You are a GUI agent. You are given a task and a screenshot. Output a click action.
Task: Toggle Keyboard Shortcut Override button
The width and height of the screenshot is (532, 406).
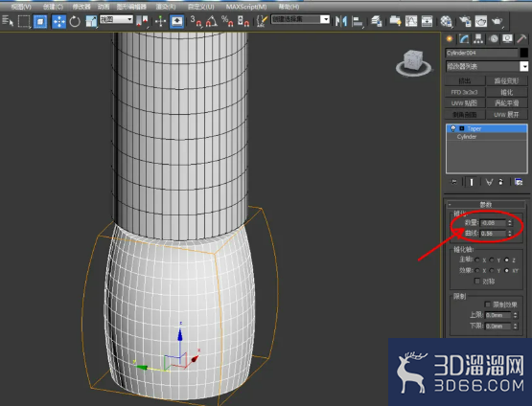point(176,21)
